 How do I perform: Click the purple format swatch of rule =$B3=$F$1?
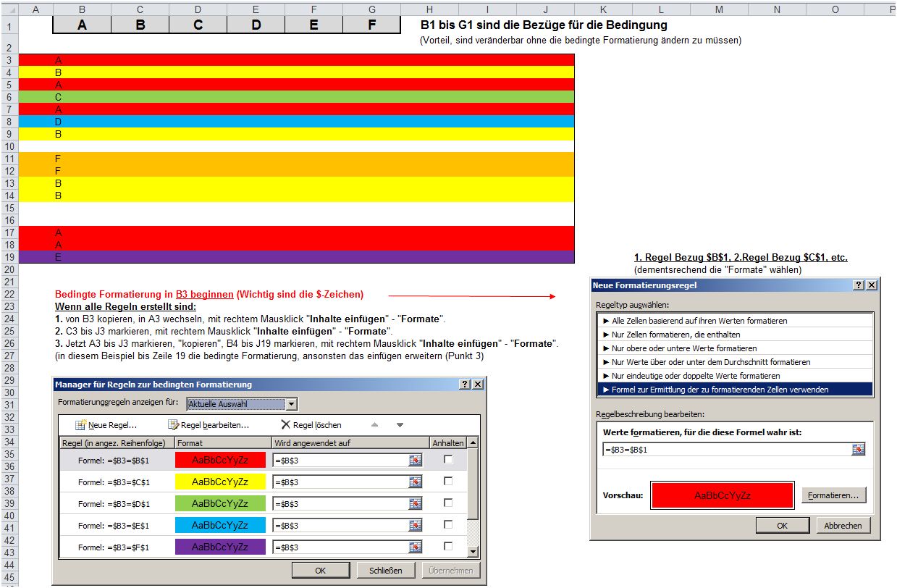click(220, 547)
